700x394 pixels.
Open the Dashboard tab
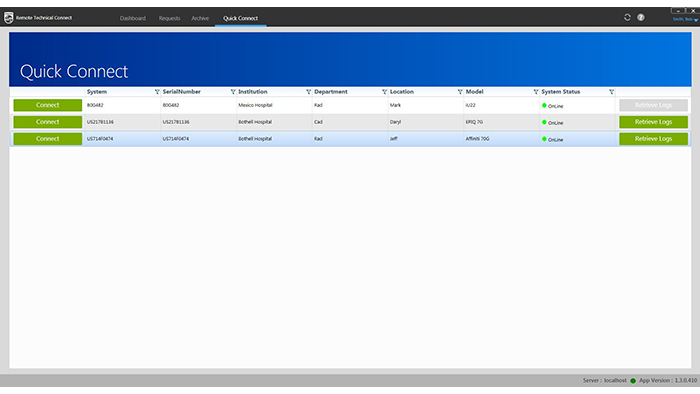(x=133, y=18)
